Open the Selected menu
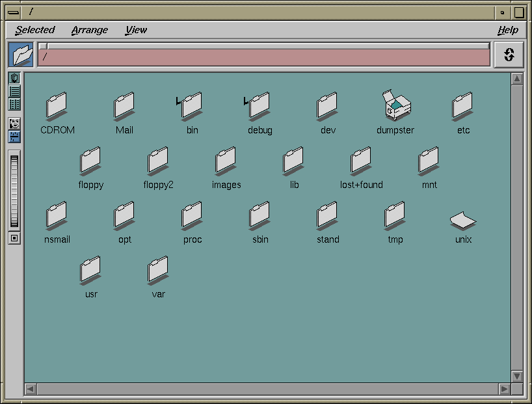This screenshot has width=532, height=404. (35, 30)
